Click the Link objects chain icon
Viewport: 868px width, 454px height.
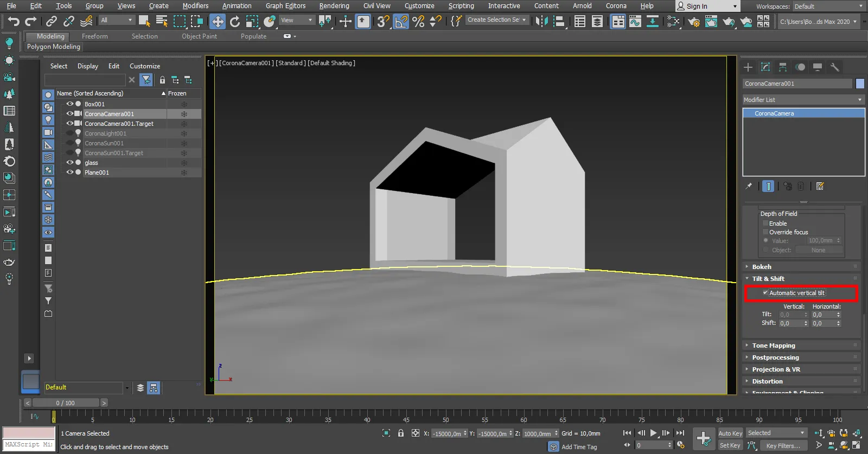[x=51, y=22]
